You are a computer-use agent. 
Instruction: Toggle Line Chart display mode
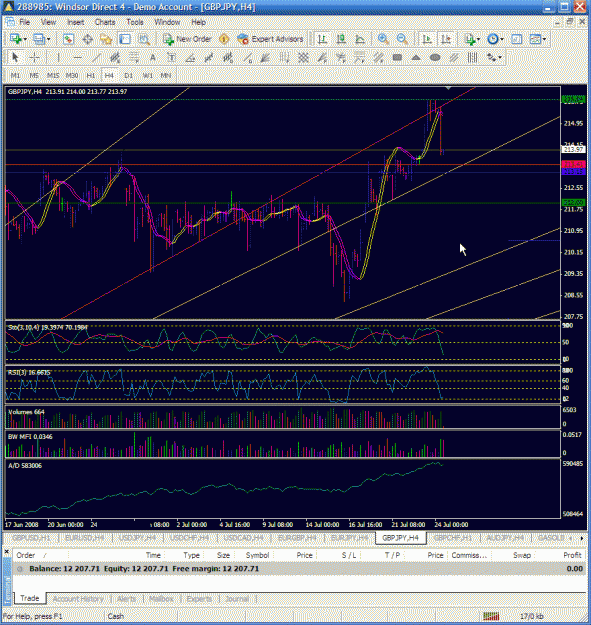360,39
